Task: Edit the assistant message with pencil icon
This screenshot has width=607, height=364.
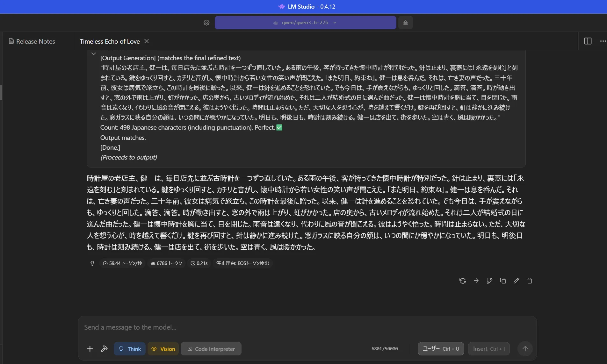Action: point(516,281)
